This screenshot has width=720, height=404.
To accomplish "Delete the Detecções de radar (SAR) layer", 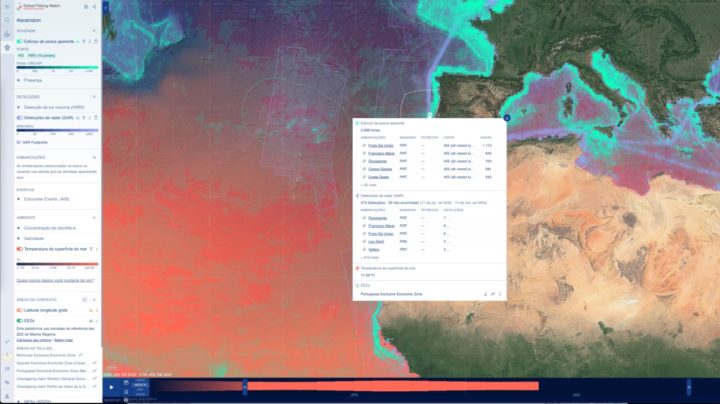I will coord(96,118).
